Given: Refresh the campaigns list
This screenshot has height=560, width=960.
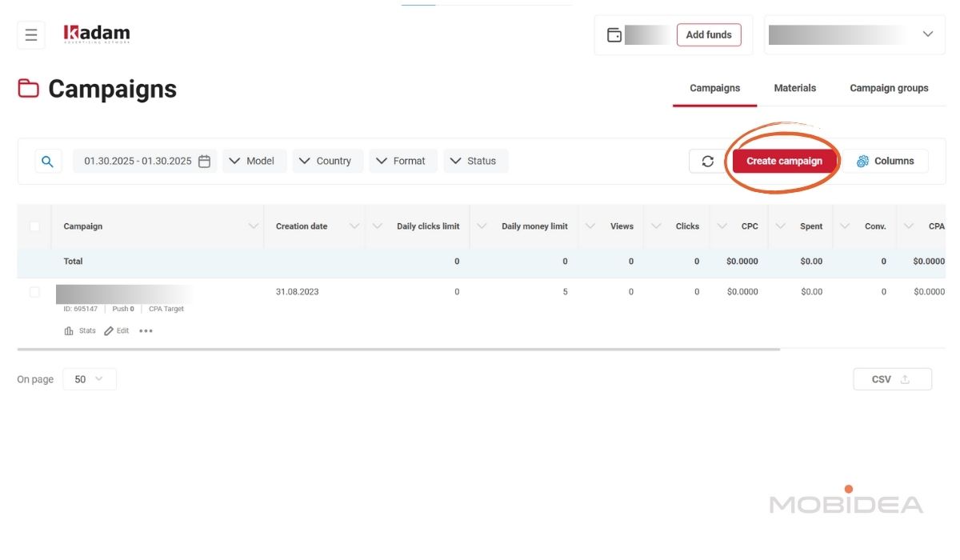Looking at the screenshot, I should (707, 162).
